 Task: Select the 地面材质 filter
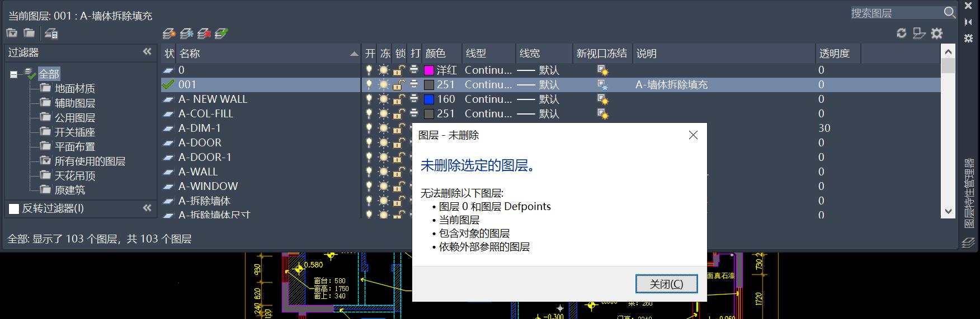tap(74, 88)
